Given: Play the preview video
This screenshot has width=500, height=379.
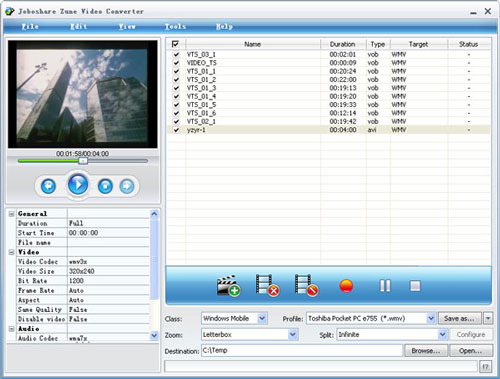Looking at the screenshot, I should click(78, 184).
